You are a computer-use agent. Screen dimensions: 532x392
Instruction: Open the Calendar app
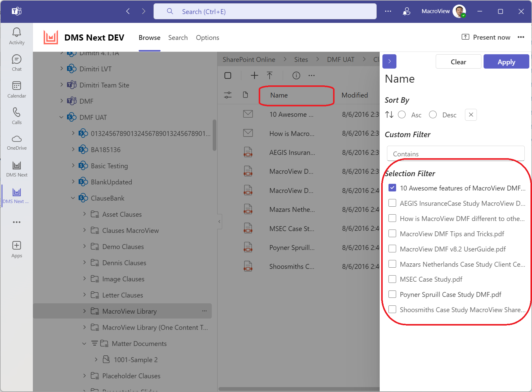click(x=17, y=90)
